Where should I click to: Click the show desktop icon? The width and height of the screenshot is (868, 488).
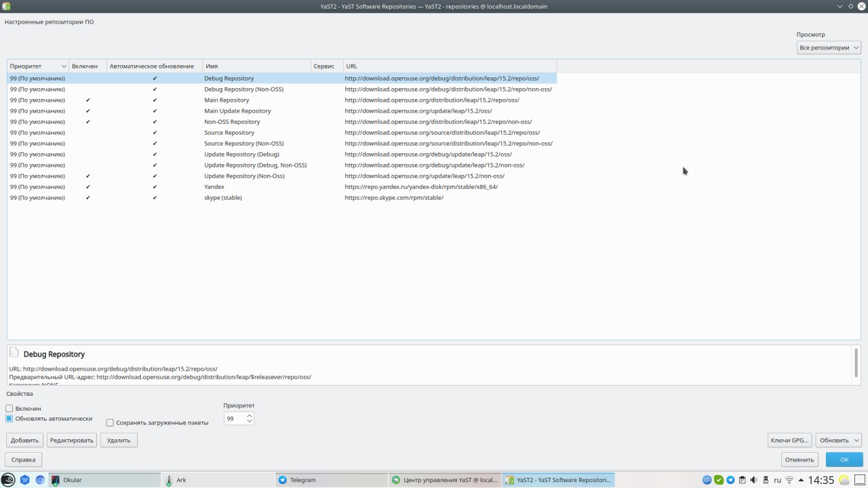[860, 480]
